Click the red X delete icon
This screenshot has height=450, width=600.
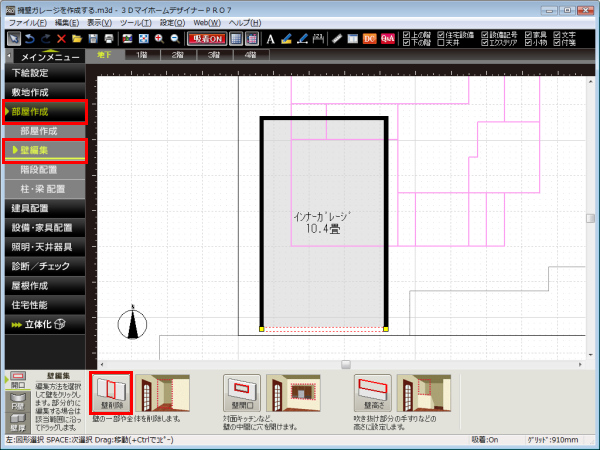[61, 38]
